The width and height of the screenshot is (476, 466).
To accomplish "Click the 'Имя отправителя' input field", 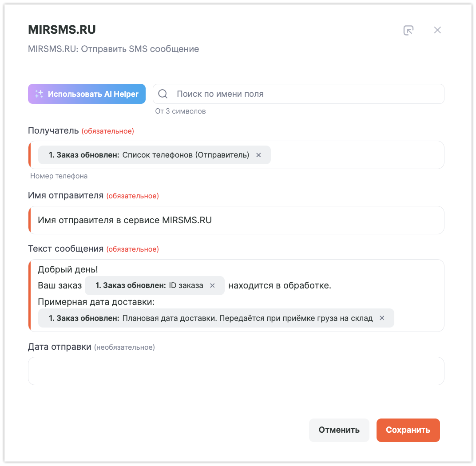I will [236, 220].
